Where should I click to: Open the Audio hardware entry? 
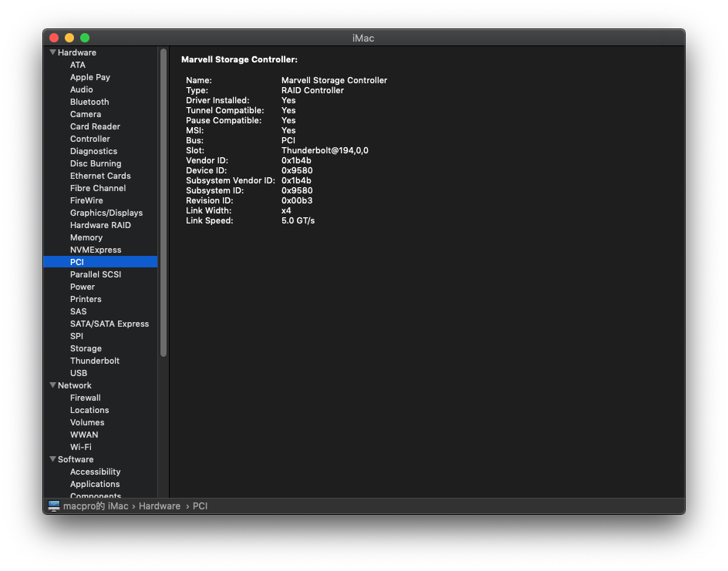pyautogui.click(x=81, y=89)
